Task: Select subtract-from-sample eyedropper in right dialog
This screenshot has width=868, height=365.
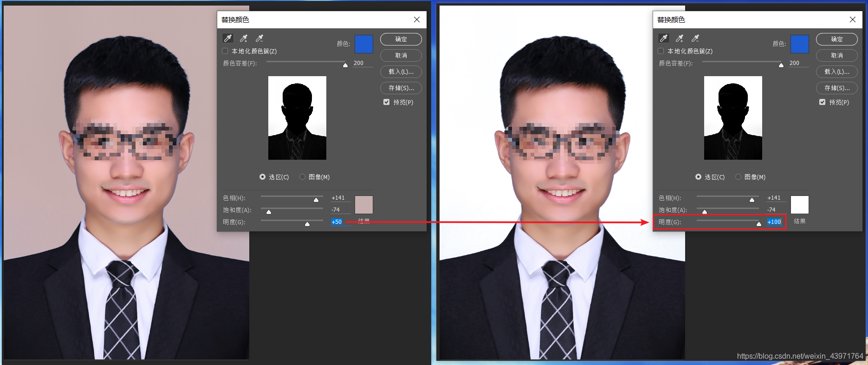Action: click(x=695, y=38)
